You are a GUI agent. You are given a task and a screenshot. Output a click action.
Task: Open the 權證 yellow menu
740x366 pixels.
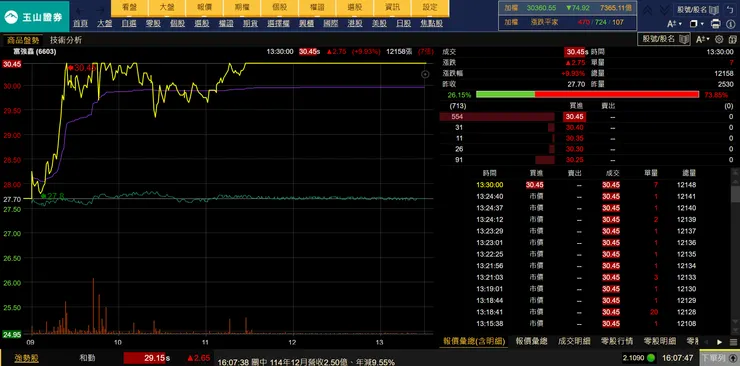(317, 8)
